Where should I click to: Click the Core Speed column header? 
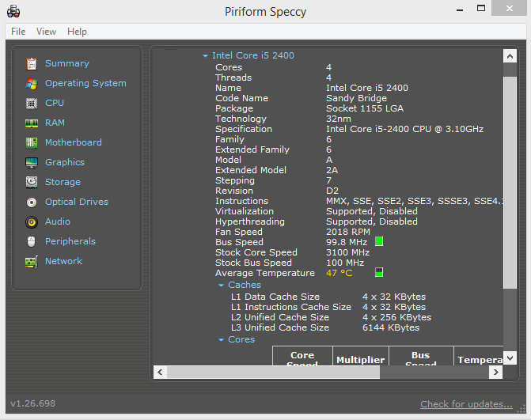302,356
